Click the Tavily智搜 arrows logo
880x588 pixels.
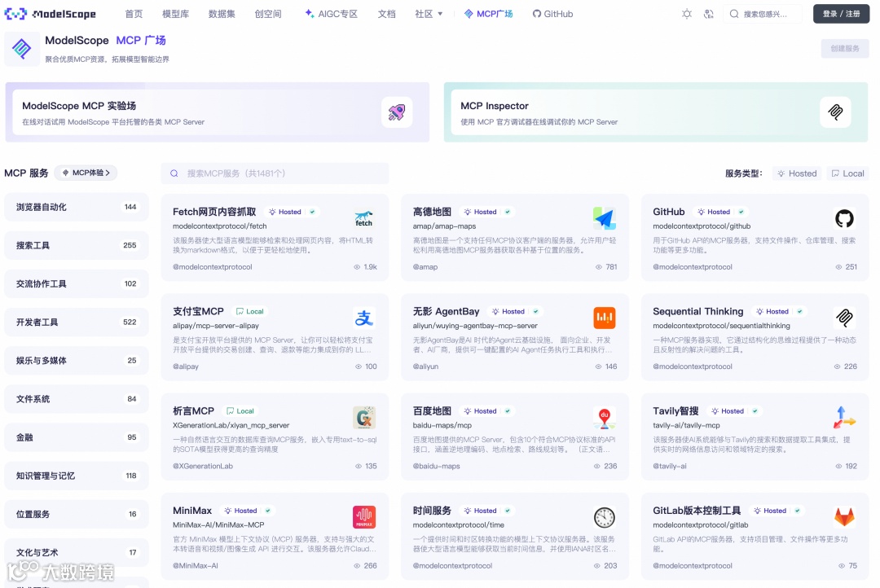(x=844, y=418)
